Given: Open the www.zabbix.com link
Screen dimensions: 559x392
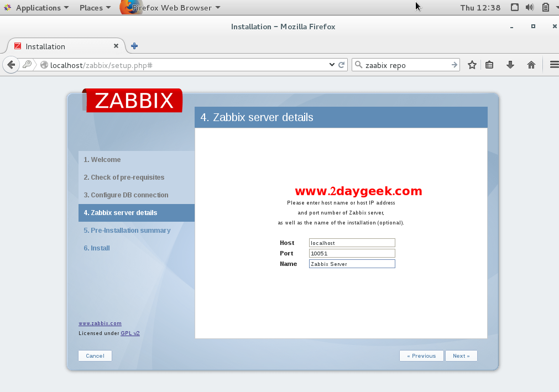Looking at the screenshot, I should coord(100,323).
